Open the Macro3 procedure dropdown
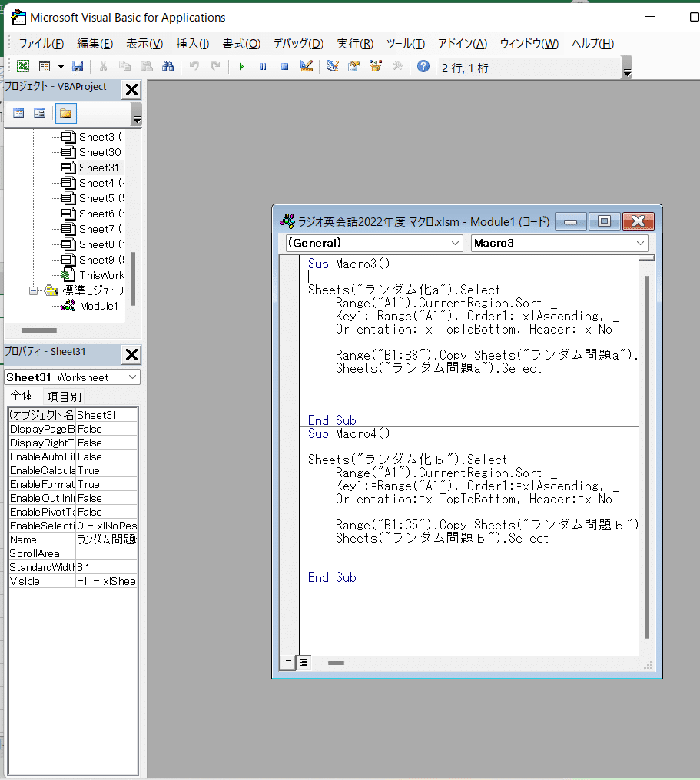Viewport: 700px width, 780px height. [x=640, y=243]
